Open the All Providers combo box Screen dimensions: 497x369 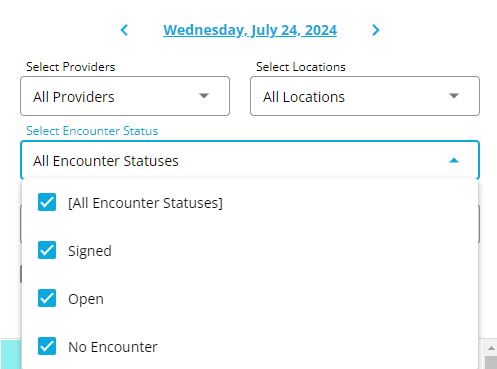point(125,96)
